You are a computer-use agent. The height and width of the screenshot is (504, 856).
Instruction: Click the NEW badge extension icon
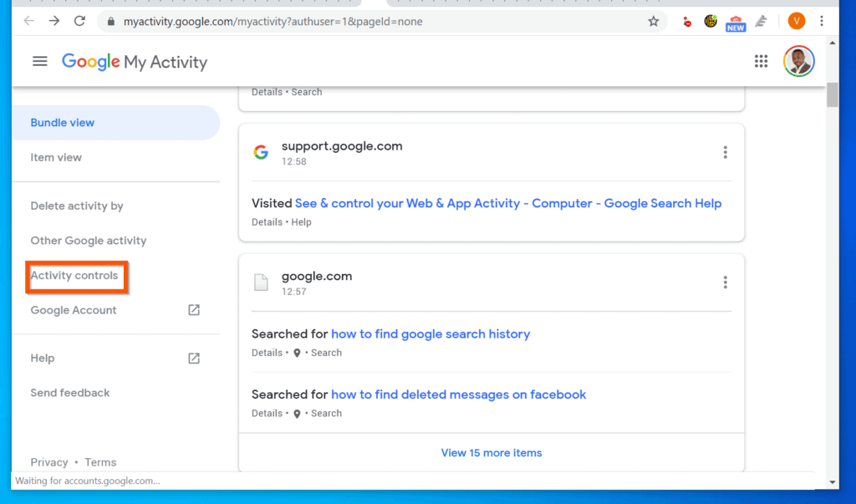[x=736, y=23]
